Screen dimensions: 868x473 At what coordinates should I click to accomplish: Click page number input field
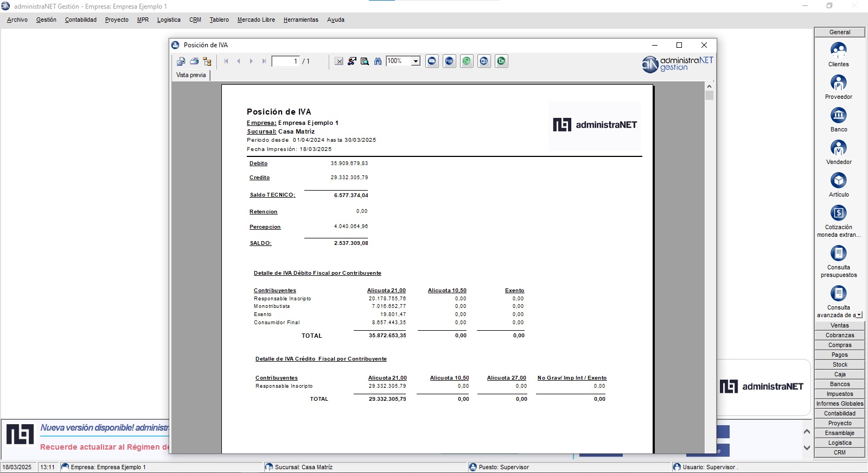tap(285, 61)
